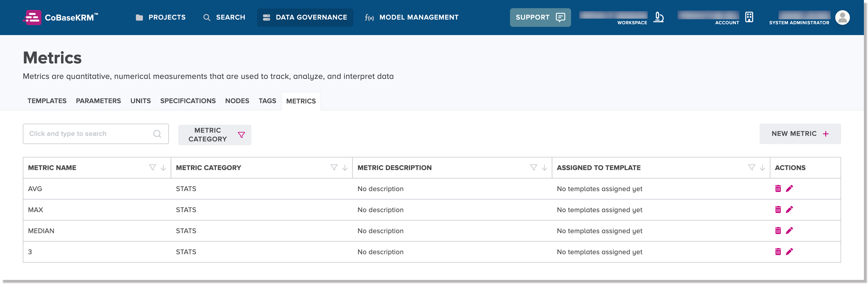Edit the metric named 3

pos(789,252)
